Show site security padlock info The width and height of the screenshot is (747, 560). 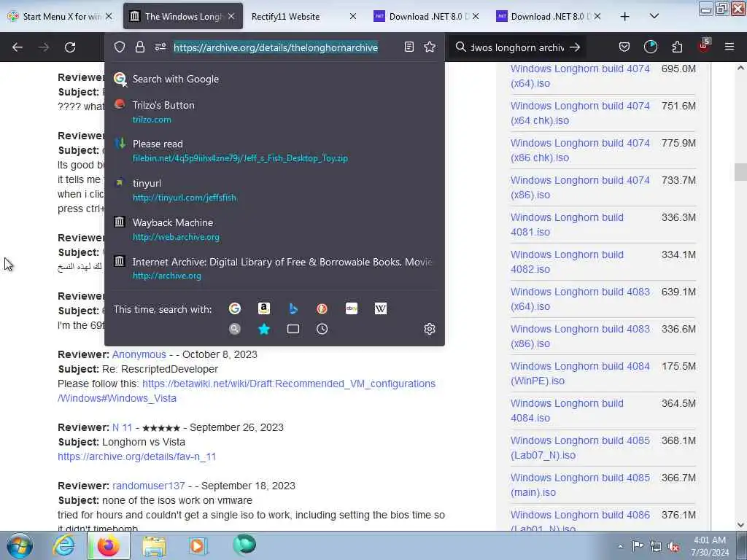[x=139, y=47]
